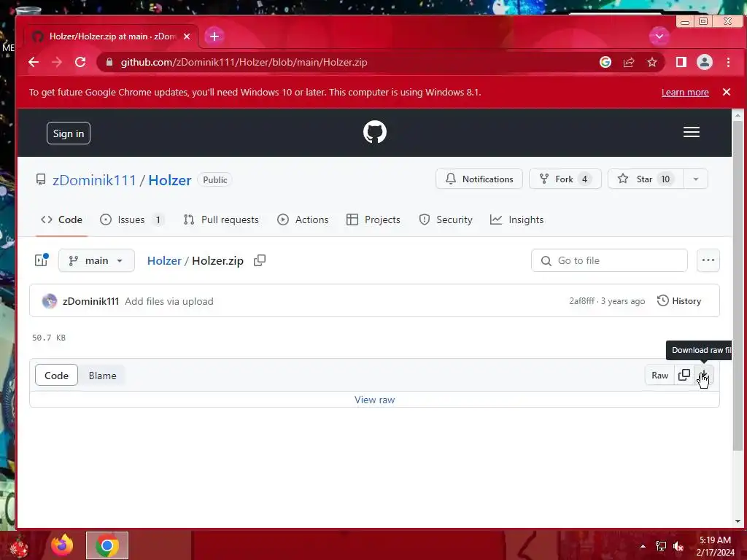View the site lock security icon
The image size is (747, 560).
[109, 62]
